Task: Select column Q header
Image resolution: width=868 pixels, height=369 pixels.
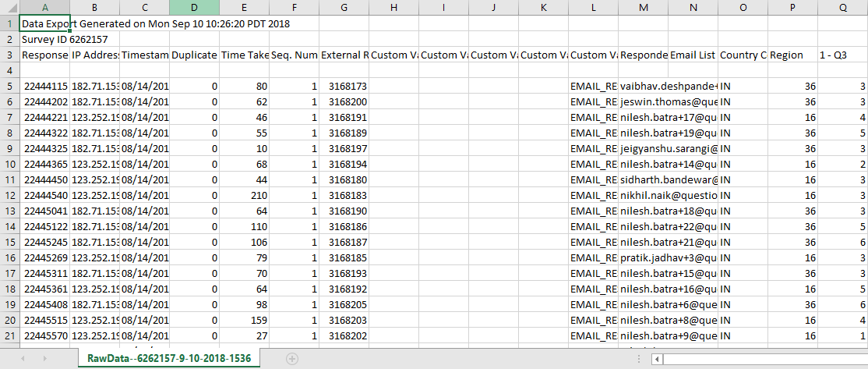Action: pyautogui.click(x=842, y=7)
